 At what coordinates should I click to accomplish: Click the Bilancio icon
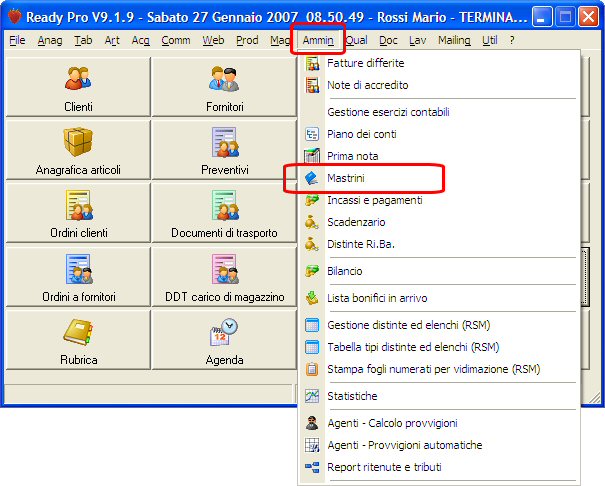pos(312,271)
